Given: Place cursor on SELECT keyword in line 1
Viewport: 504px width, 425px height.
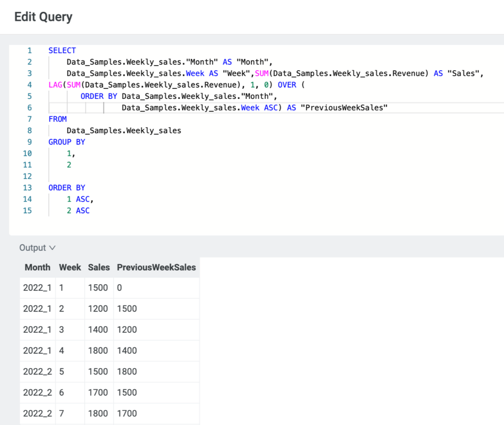Looking at the screenshot, I should tap(62, 50).
